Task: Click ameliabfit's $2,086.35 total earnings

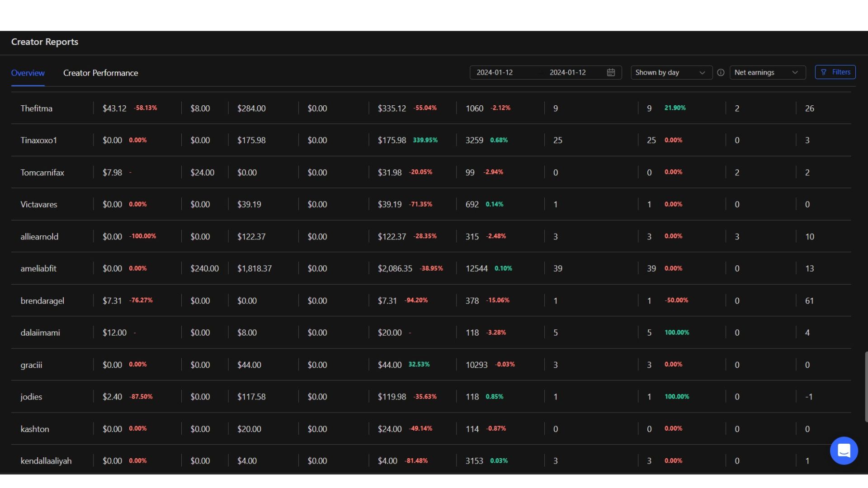Action: 395,268
